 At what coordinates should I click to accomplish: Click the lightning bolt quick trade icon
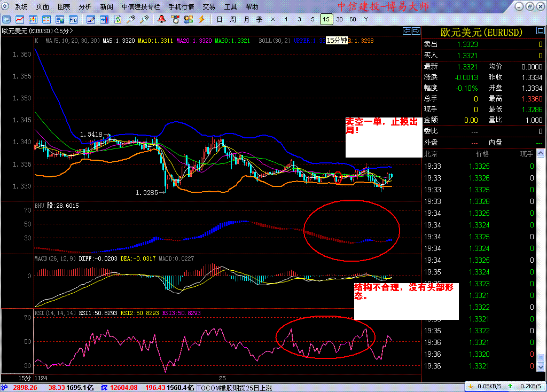(201, 19)
